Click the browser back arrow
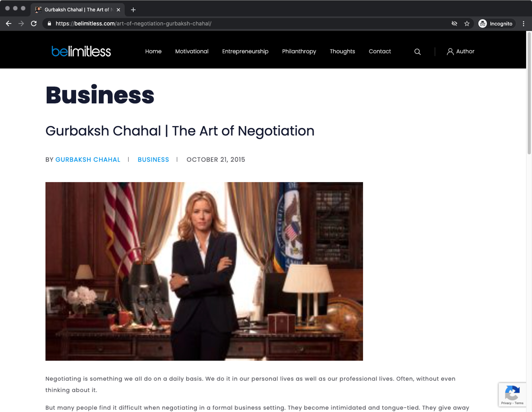Screen dimensions: 532x412 pos(9,24)
